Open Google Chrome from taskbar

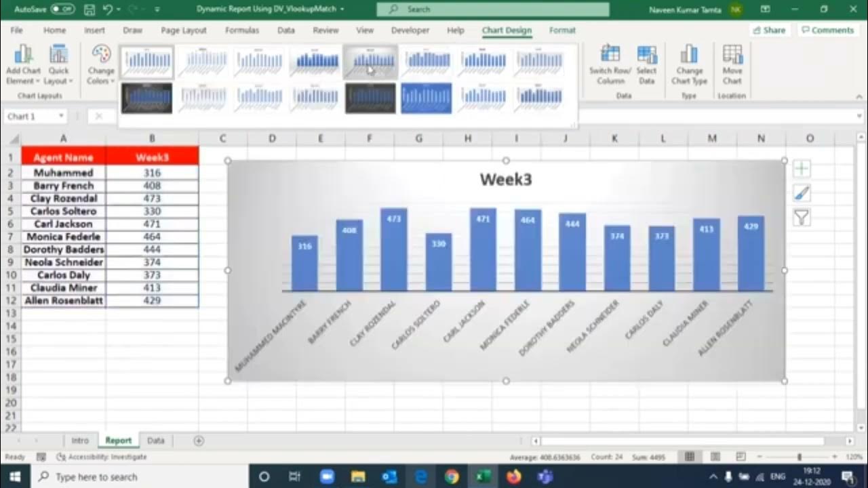click(x=452, y=476)
